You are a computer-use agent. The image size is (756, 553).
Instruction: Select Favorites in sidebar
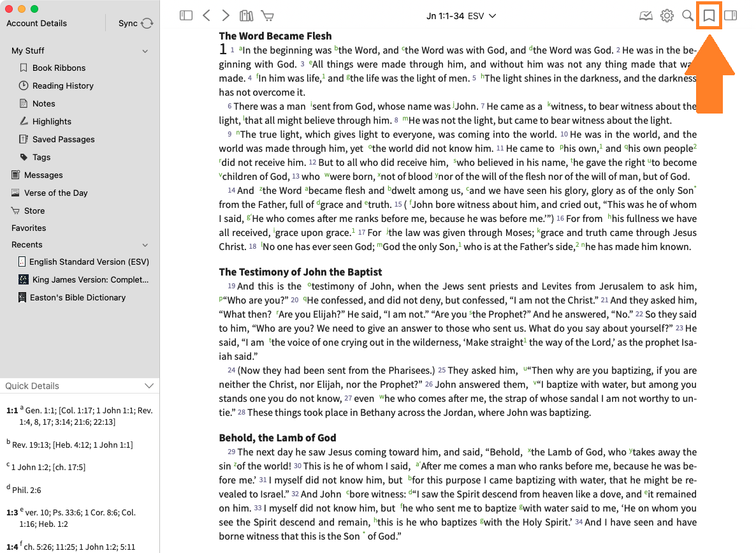click(x=29, y=228)
